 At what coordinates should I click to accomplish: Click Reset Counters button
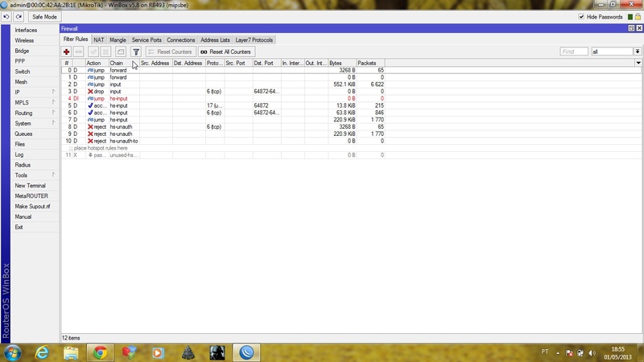[171, 51]
